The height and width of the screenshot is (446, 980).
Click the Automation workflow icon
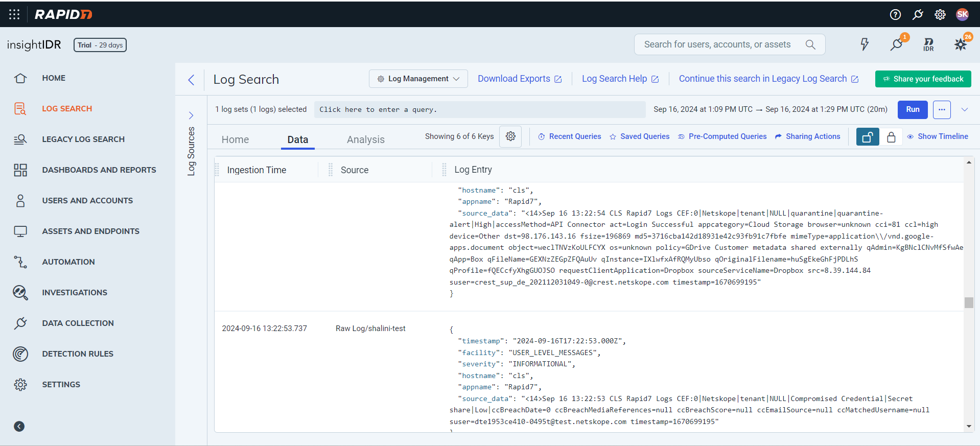[20, 262]
